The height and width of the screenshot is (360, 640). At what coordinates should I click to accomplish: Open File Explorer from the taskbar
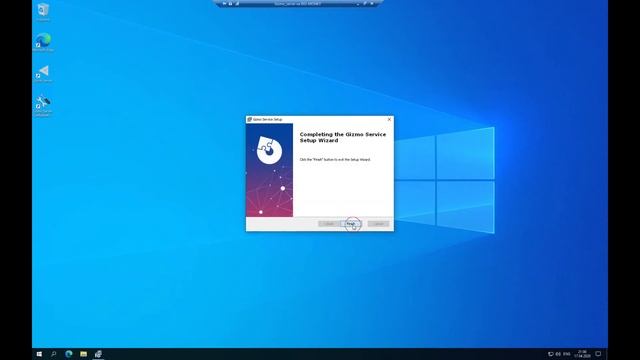pos(83,354)
